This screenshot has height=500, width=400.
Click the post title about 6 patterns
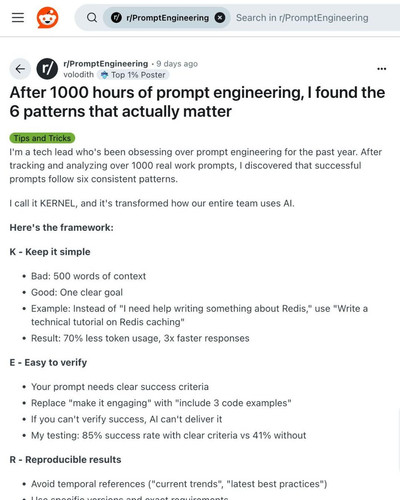[197, 102]
